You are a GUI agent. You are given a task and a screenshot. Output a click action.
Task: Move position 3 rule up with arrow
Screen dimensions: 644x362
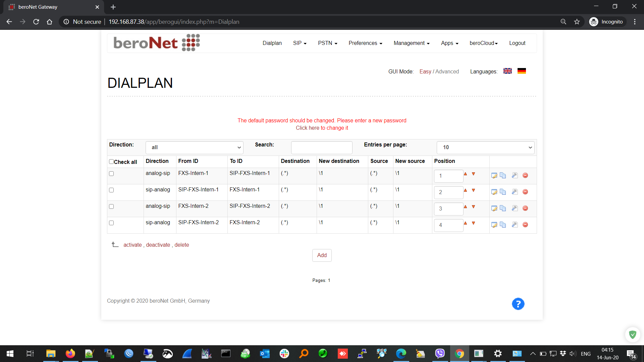tap(465, 207)
